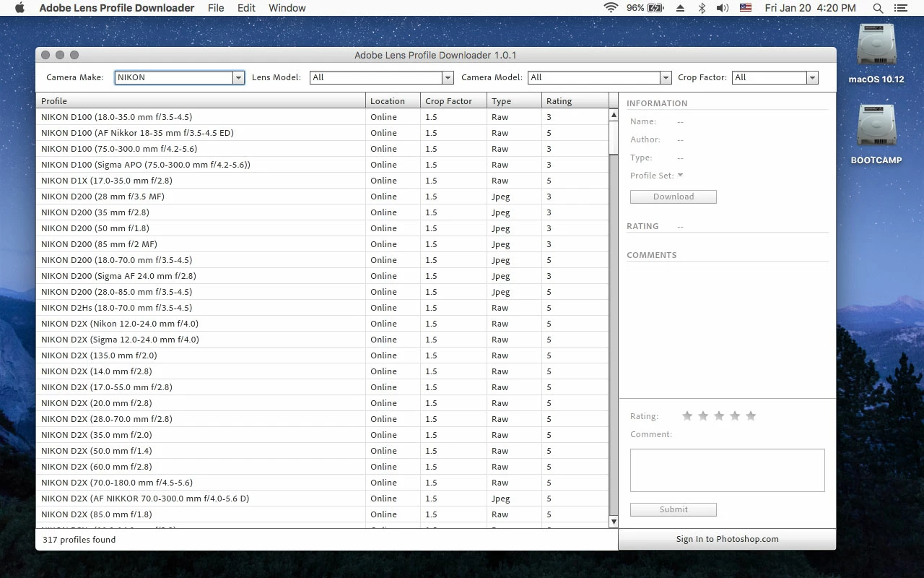The height and width of the screenshot is (578, 924).
Task: Click the scrollbar up arrow
Action: pos(614,115)
